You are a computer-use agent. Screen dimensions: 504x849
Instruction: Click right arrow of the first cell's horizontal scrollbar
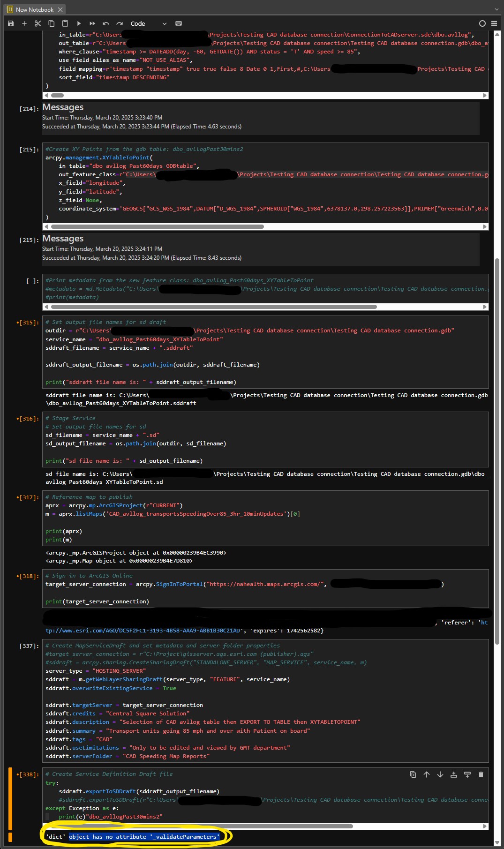click(x=485, y=95)
